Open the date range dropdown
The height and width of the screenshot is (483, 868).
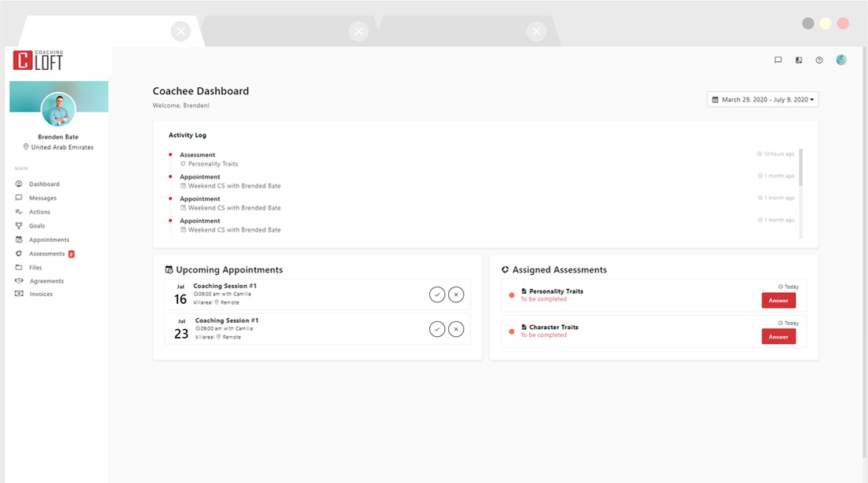point(763,100)
